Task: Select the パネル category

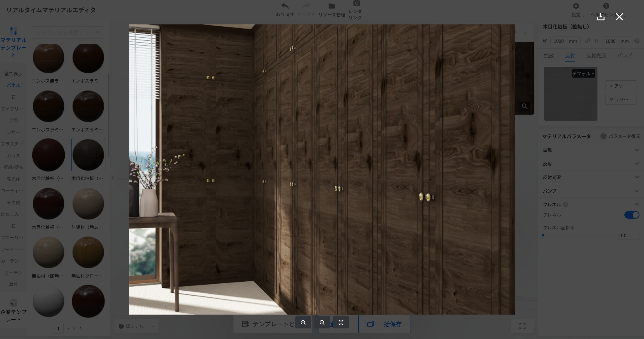Action: pos(13,85)
